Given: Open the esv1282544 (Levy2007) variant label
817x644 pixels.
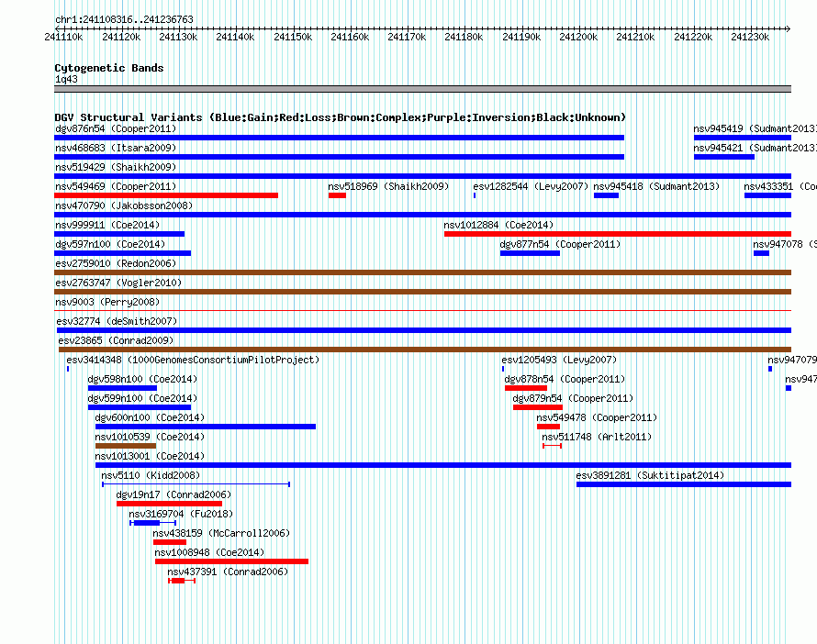Looking at the screenshot, I should [x=531, y=186].
